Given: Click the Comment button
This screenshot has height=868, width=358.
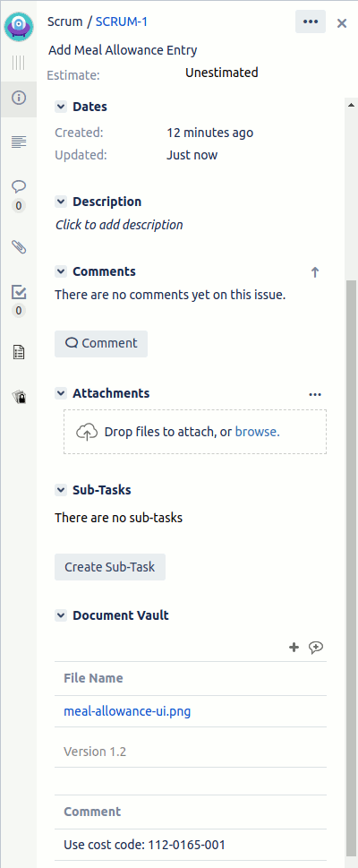Looking at the screenshot, I should coord(101,343).
